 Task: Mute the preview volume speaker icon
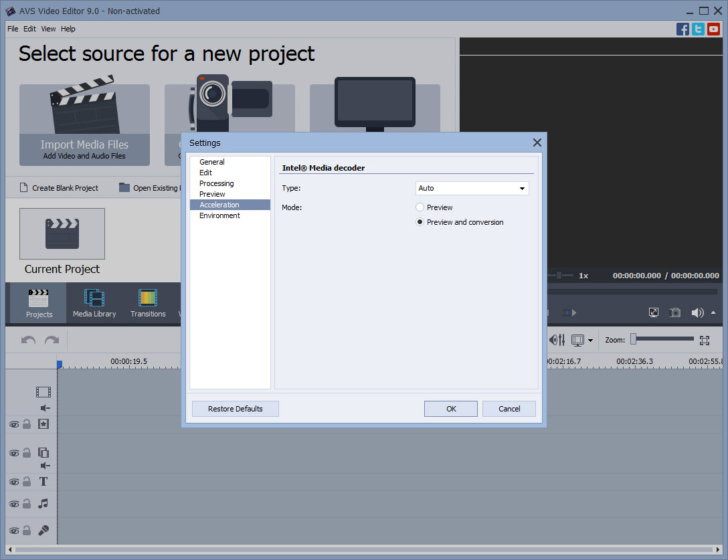(697, 312)
